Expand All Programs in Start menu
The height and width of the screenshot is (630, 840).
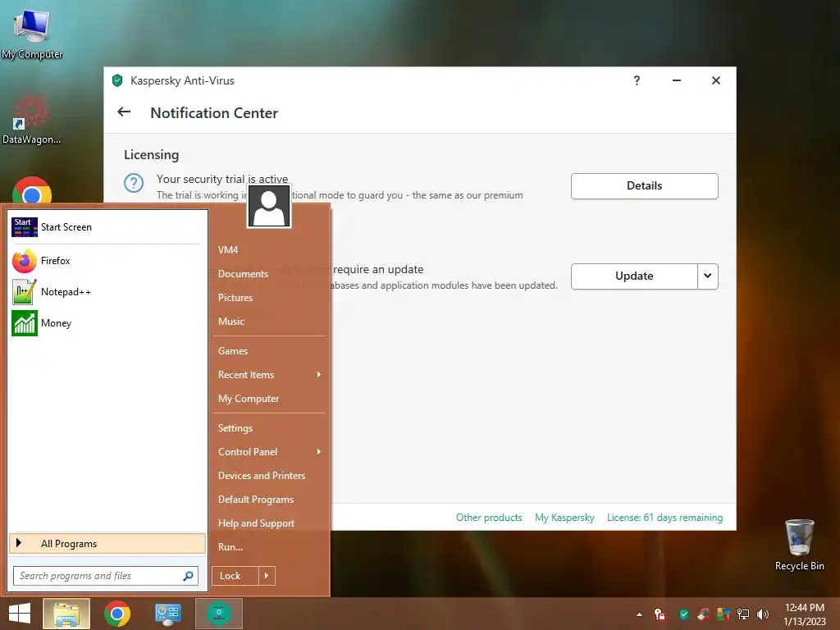point(107,543)
